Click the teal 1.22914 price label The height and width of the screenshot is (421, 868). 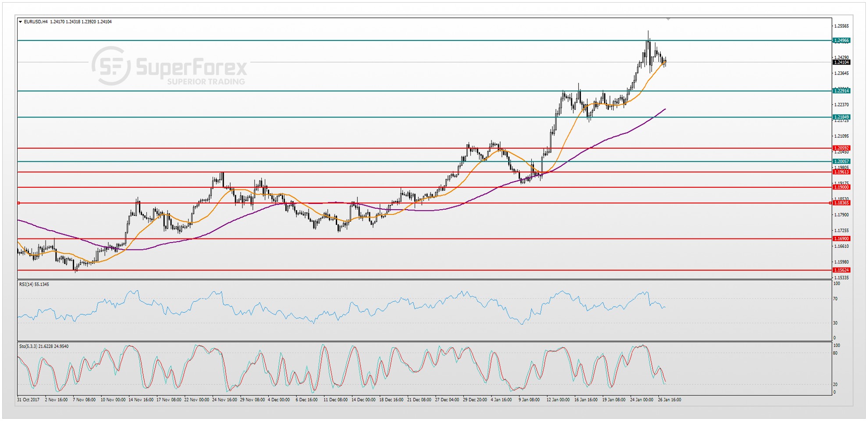841,91
